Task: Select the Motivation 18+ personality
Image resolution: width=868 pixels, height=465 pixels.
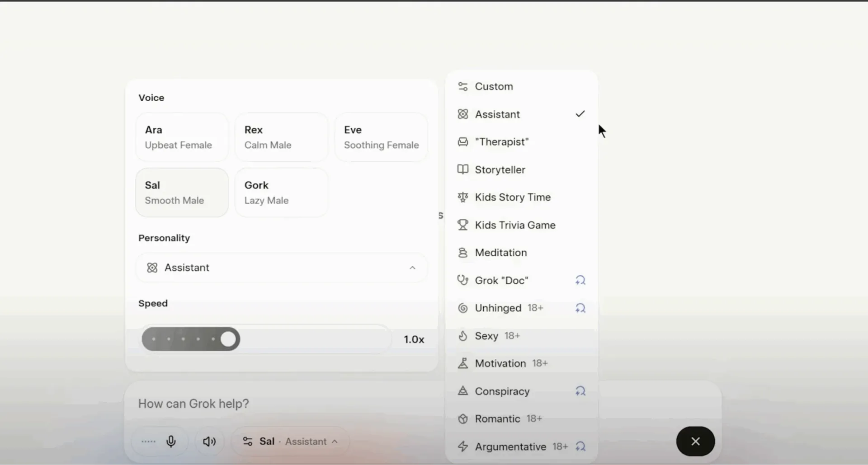Action: pyautogui.click(x=521, y=363)
